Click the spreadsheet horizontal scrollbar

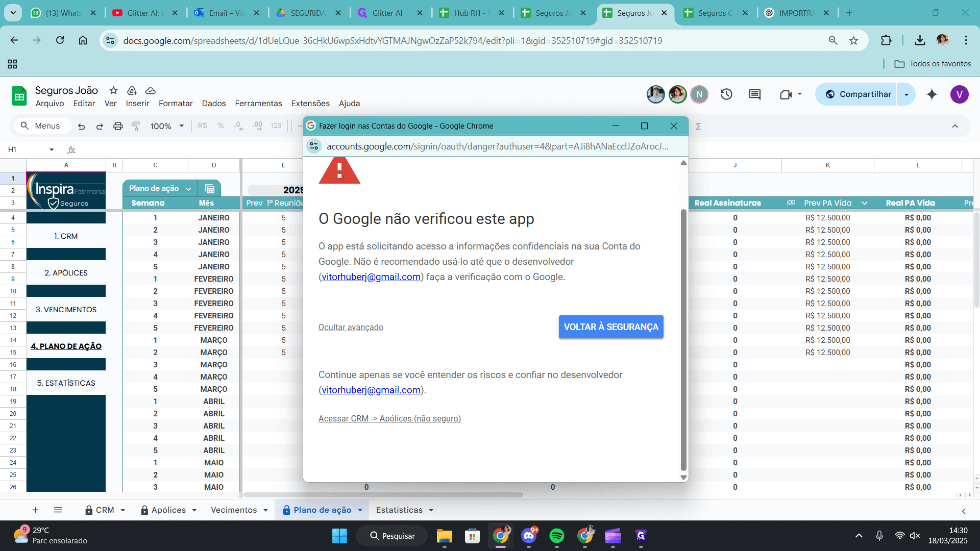tap(383, 495)
